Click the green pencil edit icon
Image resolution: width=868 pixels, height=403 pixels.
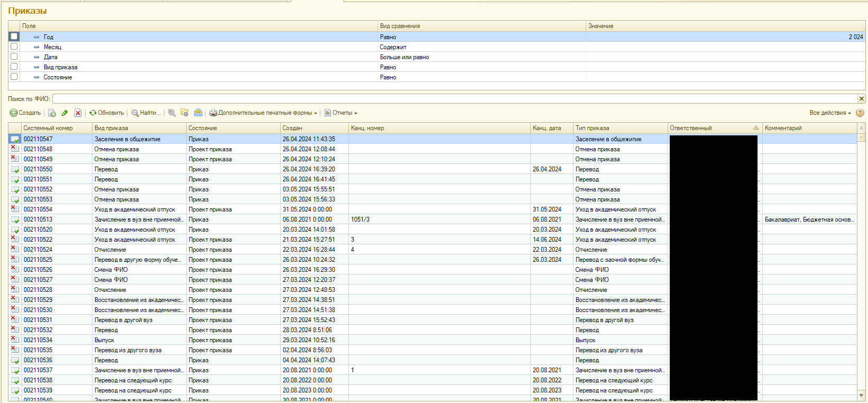point(65,113)
